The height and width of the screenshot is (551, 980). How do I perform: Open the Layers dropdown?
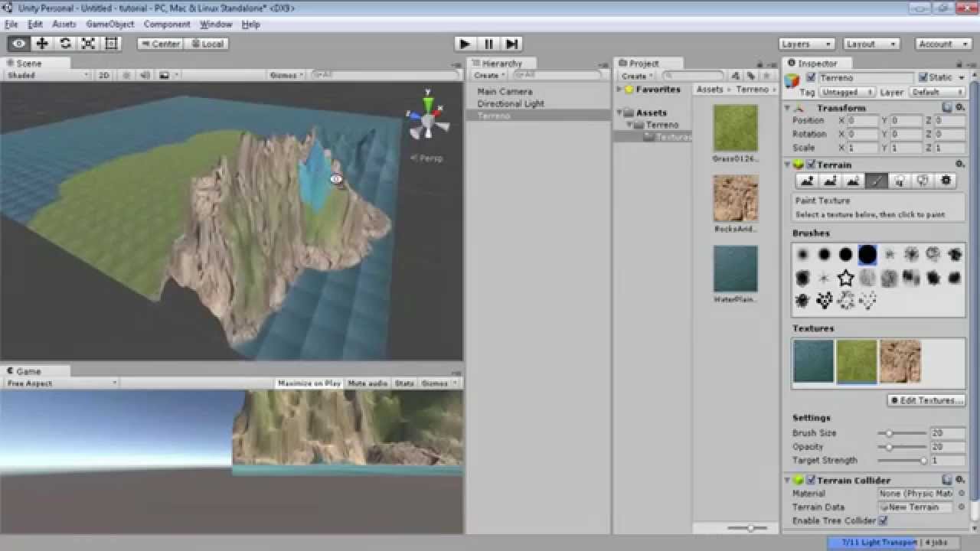[806, 44]
